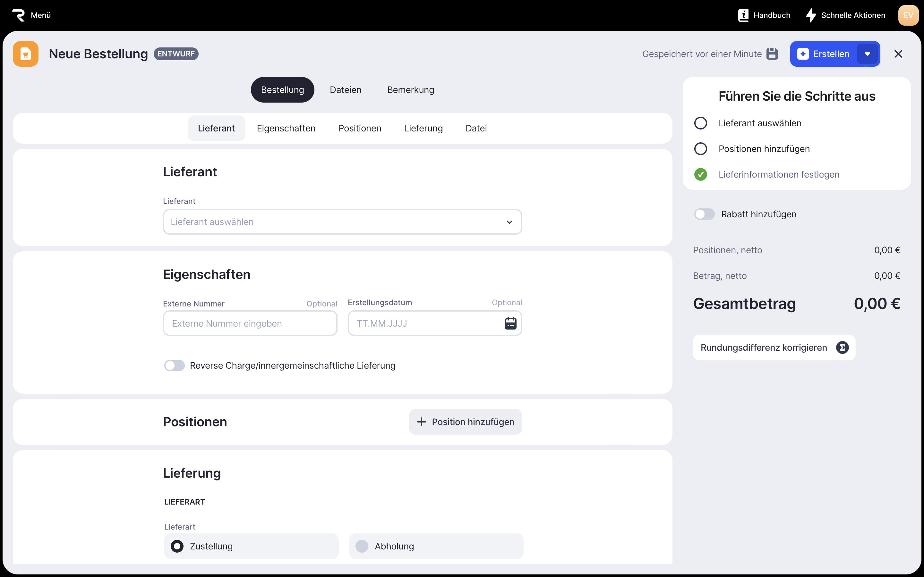The height and width of the screenshot is (577, 924).
Task: Click the orange order document icon
Action: coord(26,54)
